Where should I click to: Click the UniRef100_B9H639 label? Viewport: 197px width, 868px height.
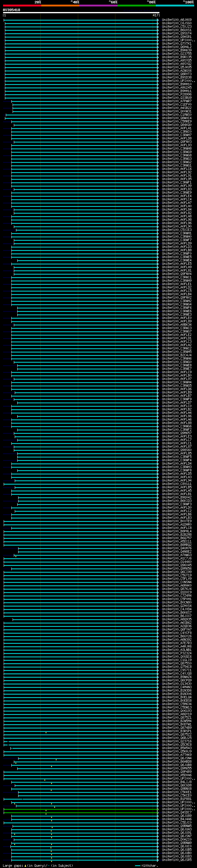point(177,50)
